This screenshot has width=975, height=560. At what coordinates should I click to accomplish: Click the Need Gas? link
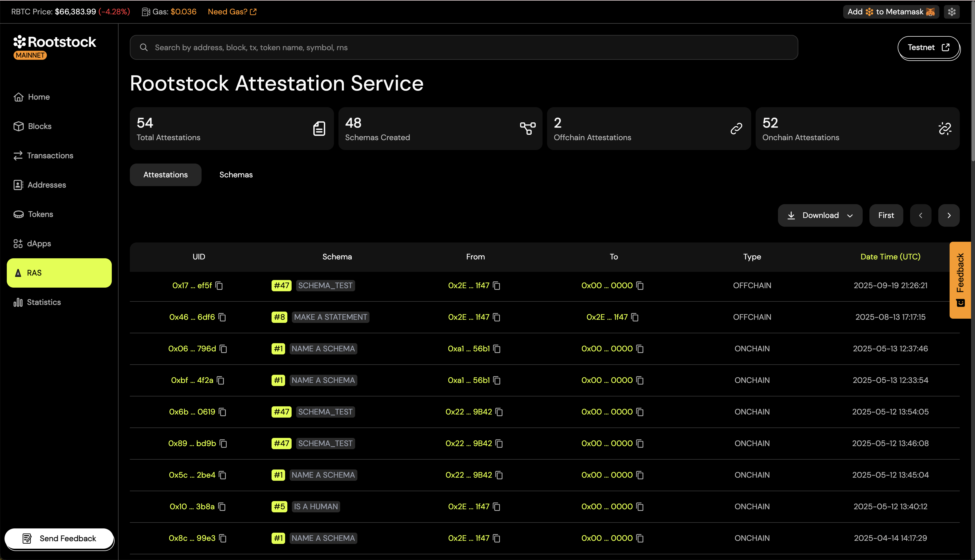232,12
